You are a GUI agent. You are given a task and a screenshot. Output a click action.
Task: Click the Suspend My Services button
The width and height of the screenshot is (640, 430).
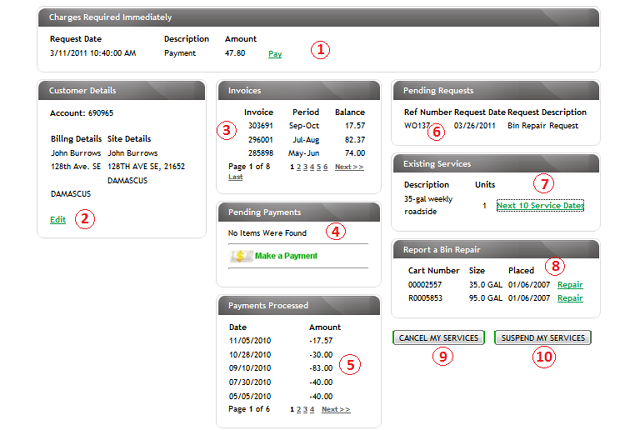[x=543, y=338]
